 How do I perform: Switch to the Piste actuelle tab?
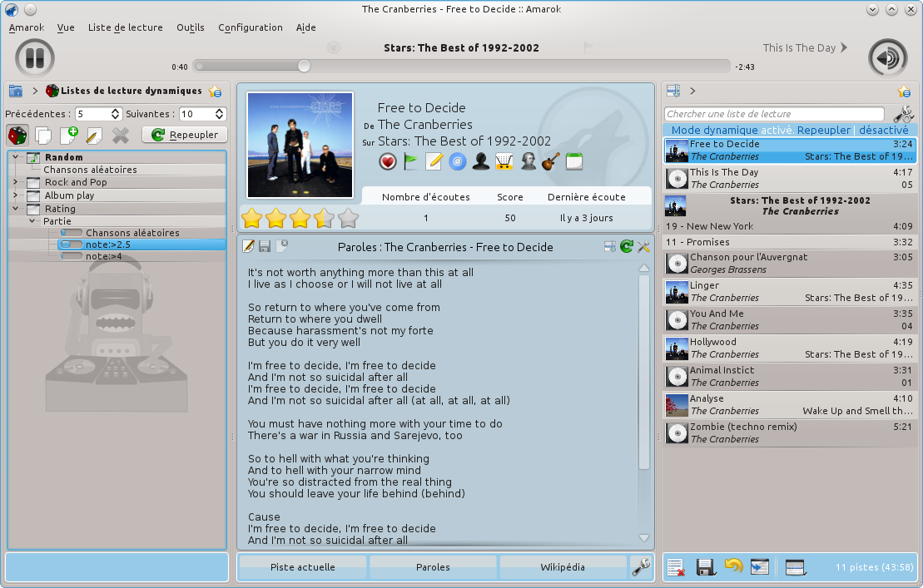pos(303,567)
